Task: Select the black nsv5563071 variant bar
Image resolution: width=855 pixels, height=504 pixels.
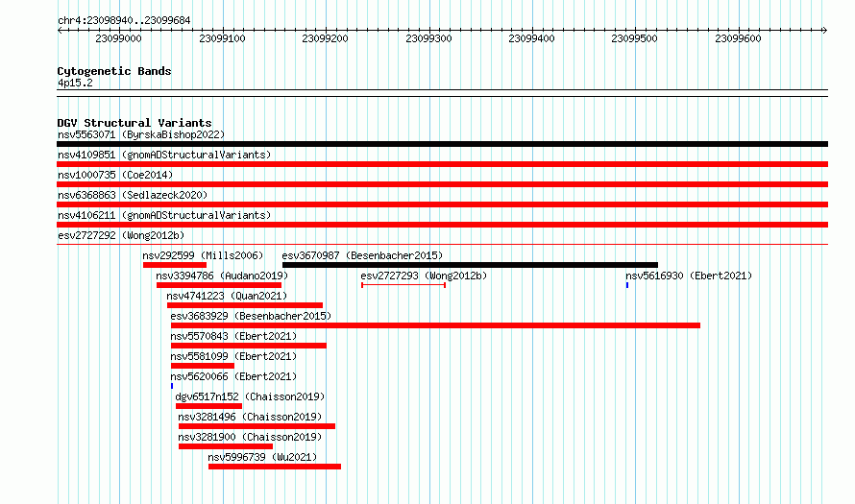Action: tap(442, 144)
